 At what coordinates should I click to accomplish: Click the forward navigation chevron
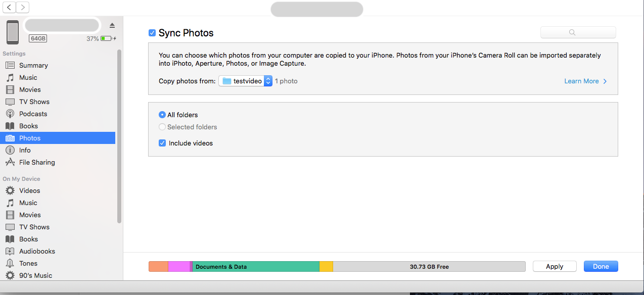23,7
